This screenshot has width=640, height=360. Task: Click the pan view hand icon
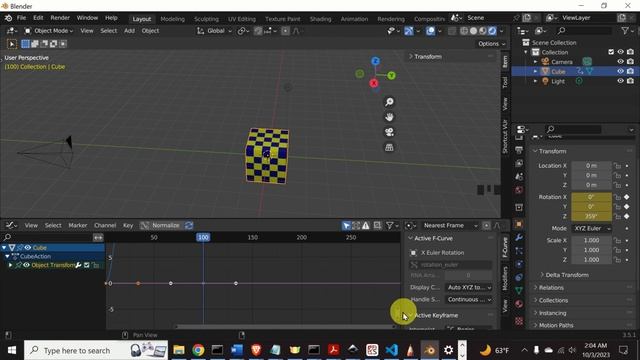click(389, 117)
